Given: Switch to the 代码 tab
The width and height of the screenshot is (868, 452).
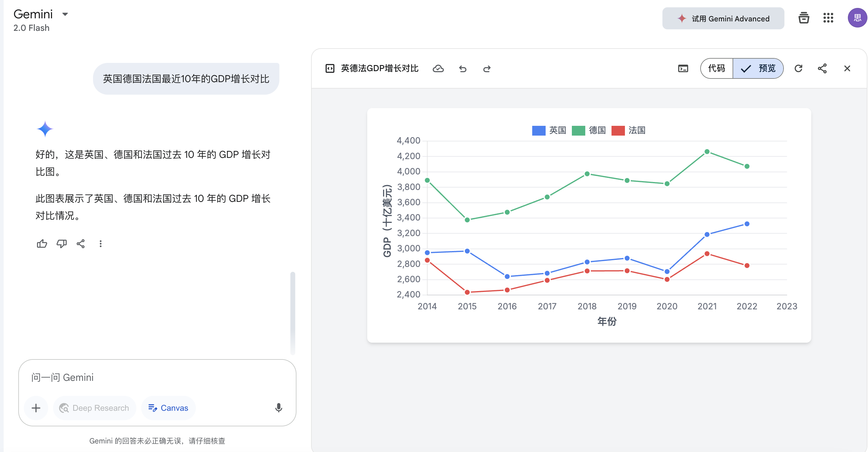Looking at the screenshot, I should click(x=716, y=68).
